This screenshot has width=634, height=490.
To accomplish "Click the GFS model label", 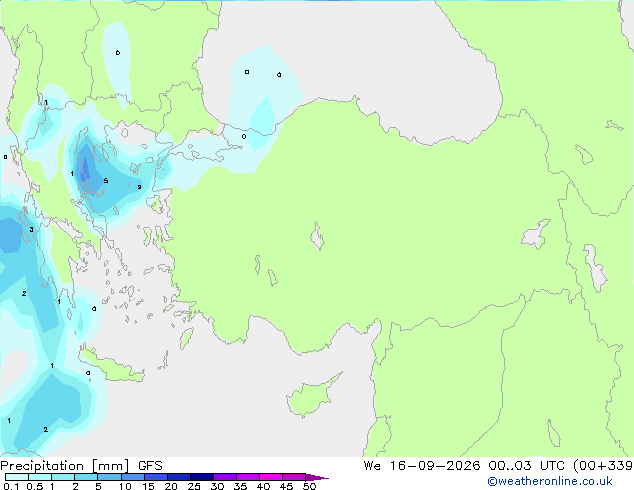I will (x=150, y=466).
